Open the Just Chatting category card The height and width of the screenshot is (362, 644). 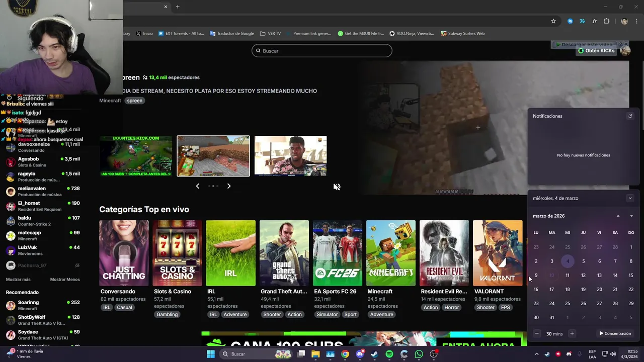[x=124, y=253]
